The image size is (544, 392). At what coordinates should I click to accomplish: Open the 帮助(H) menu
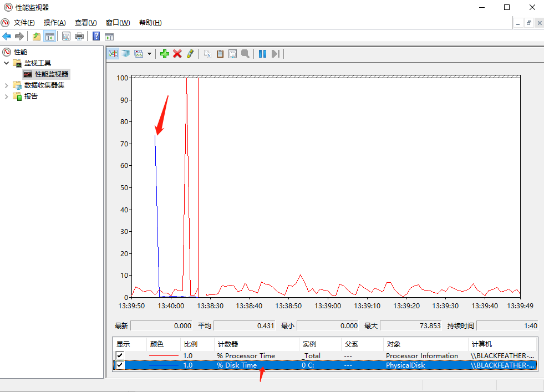(x=150, y=23)
